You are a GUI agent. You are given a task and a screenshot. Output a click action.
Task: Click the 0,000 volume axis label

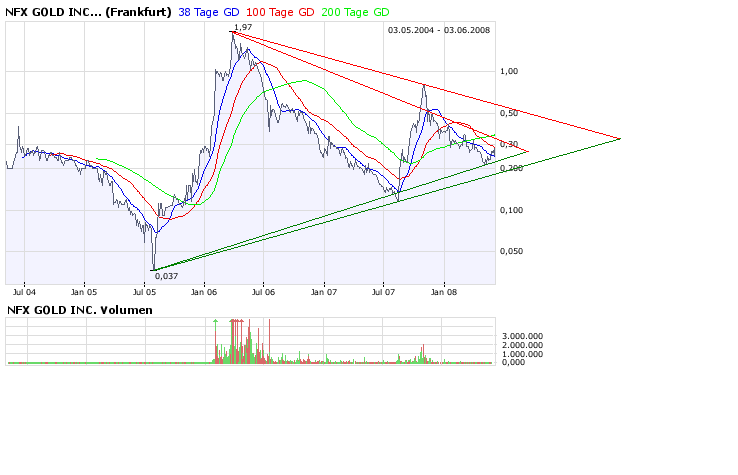pos(513,362)
